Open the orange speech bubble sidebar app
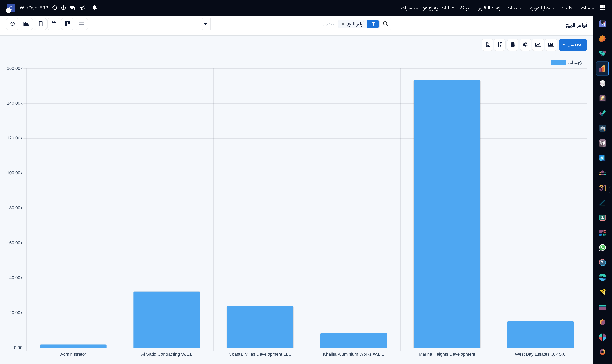 click(x=602, y=39)
